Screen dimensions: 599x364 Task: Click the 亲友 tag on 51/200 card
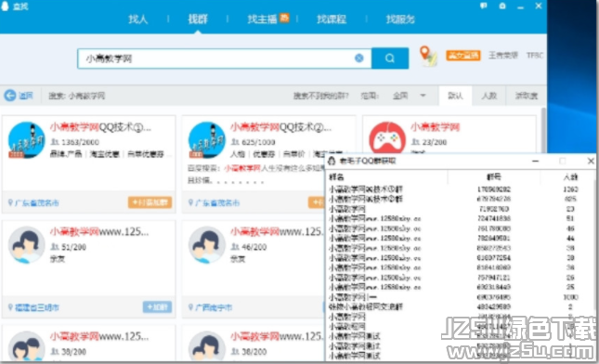[x=58, y=258]
